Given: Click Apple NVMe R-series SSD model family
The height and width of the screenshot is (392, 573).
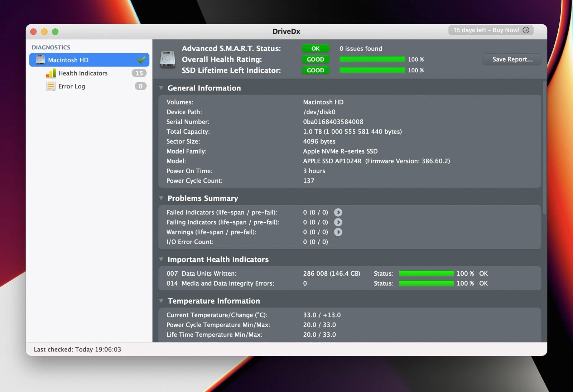Looking at the screenshot, I should pyautogui.click(x=340, y=151).
